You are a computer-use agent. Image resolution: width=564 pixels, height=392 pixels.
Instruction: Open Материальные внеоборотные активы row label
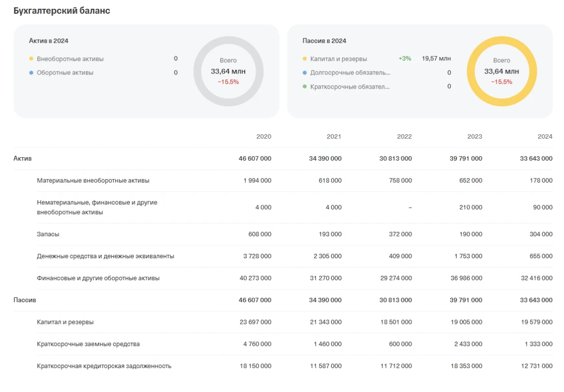click(x=93, y=181)
